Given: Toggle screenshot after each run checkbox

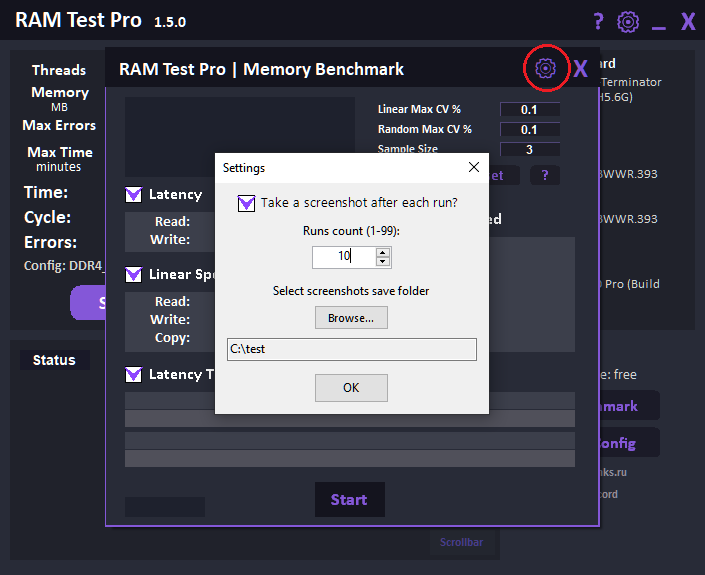Looking at the screenshot, I should click(246, 203).
